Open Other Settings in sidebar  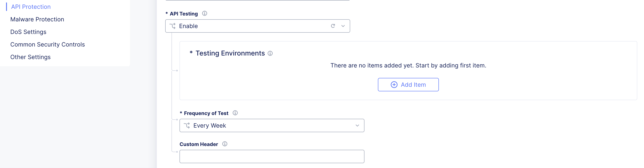30,57
